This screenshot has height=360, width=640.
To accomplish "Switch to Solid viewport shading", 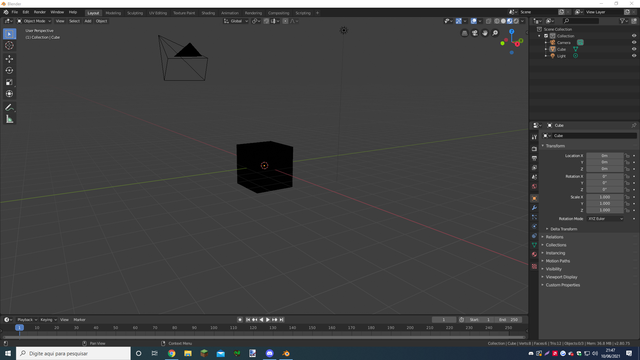I will [x=503, y=21].
